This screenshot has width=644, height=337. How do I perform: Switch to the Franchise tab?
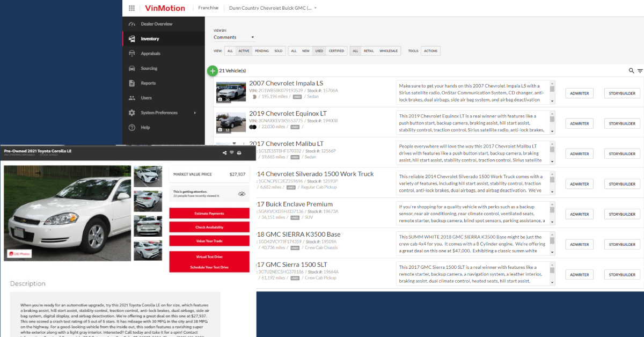[x=208, y=8]
